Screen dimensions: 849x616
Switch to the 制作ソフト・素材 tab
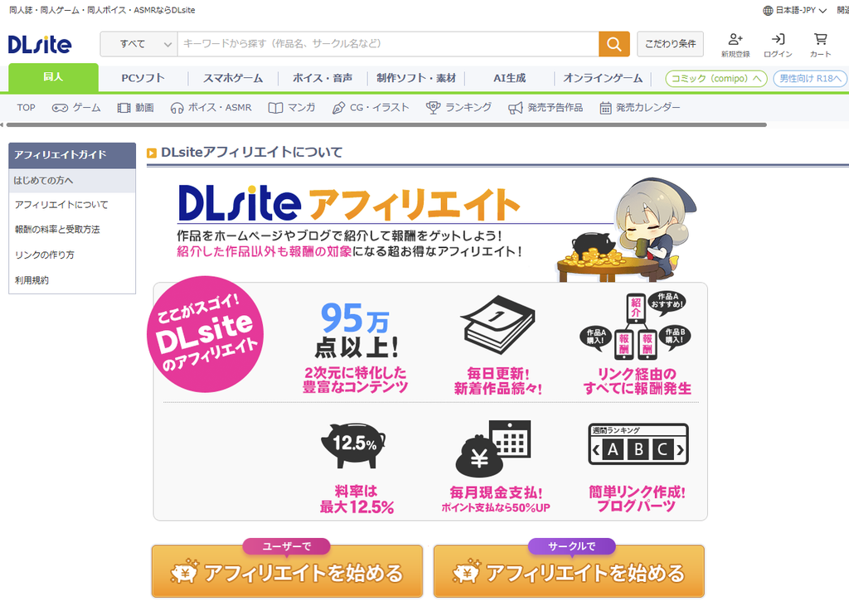[x=416, y=78]
